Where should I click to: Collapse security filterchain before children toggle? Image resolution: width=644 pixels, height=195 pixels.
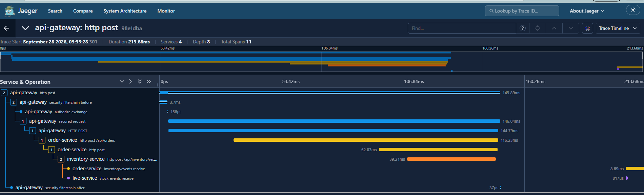coord(14,102)
